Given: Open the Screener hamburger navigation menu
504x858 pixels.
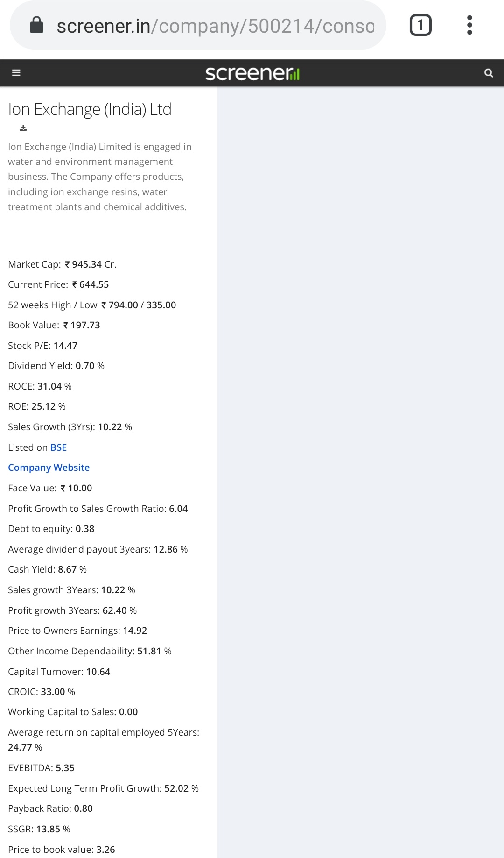Looking at the screenshot, I should point(16,73).
